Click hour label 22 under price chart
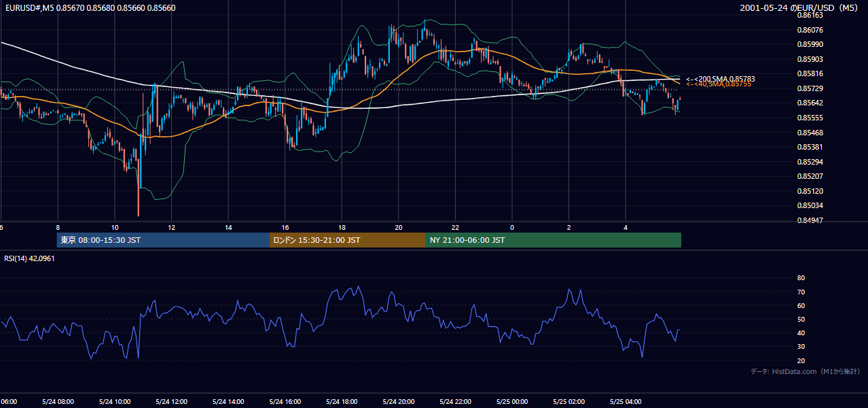The height and width of the screenshot is (408, 868). 455,227
